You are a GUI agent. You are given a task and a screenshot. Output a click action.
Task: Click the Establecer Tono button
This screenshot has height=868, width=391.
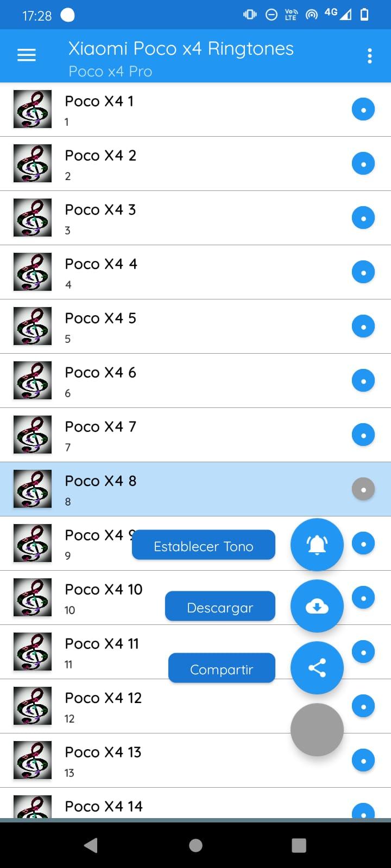[x=204, y=545]
